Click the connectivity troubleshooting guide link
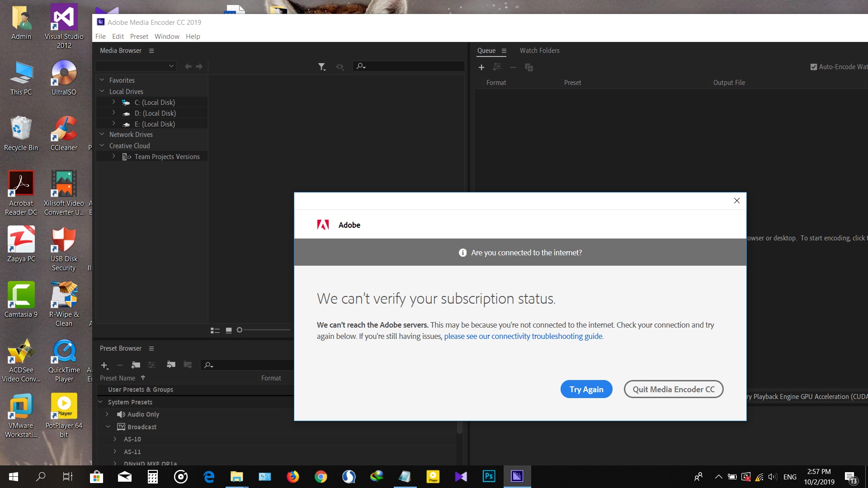The width and height of the screenshot is (868, 488). click(524, 335)
